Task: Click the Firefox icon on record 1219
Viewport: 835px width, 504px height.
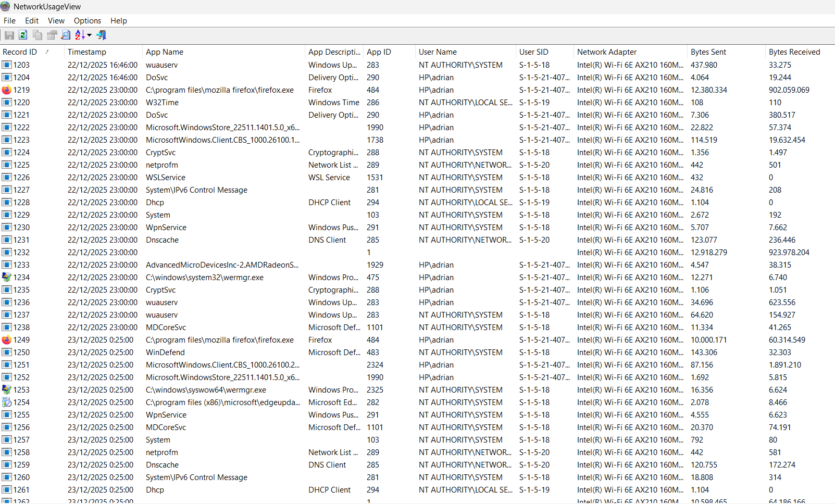Action: [7, 90]
